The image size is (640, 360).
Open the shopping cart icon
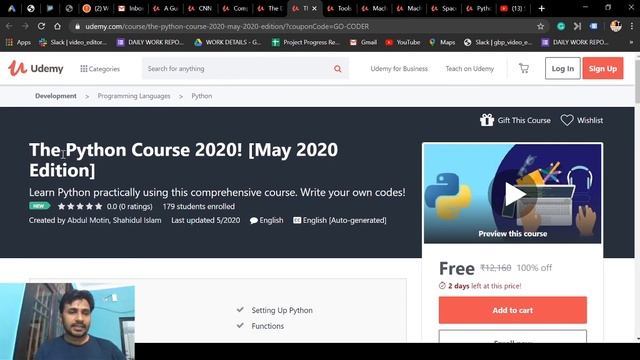(524, 68)
